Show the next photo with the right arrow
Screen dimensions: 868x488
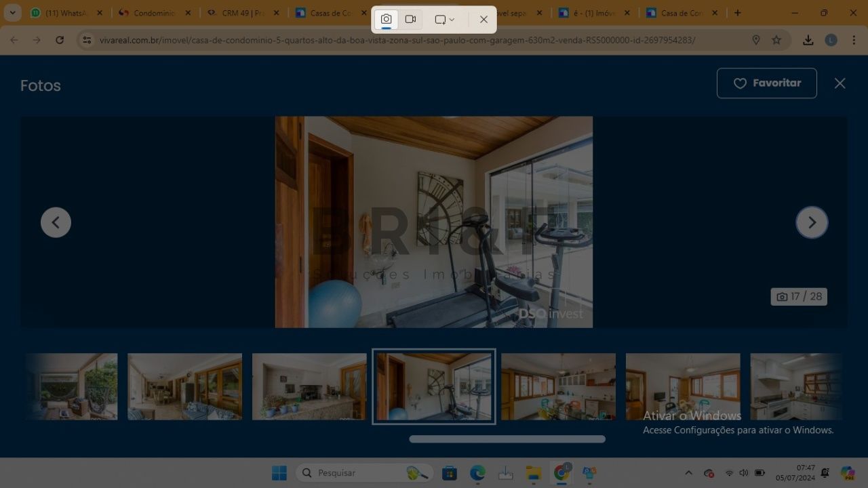(812, 222)
